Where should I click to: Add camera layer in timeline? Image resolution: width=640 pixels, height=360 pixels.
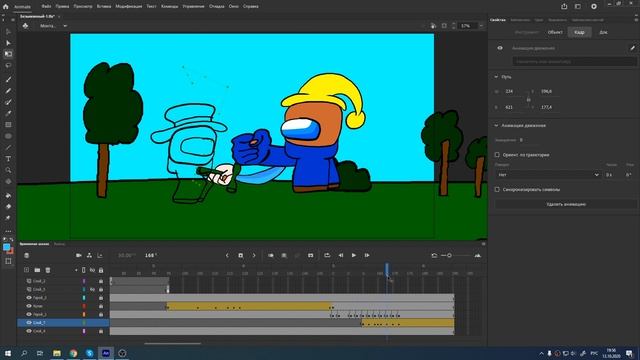click(79, 256)
